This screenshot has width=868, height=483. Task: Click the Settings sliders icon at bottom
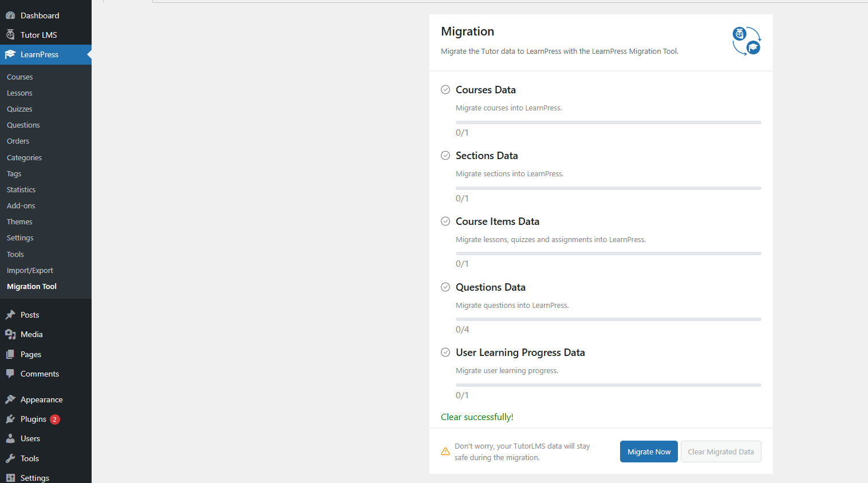click(x=10, y=478)
